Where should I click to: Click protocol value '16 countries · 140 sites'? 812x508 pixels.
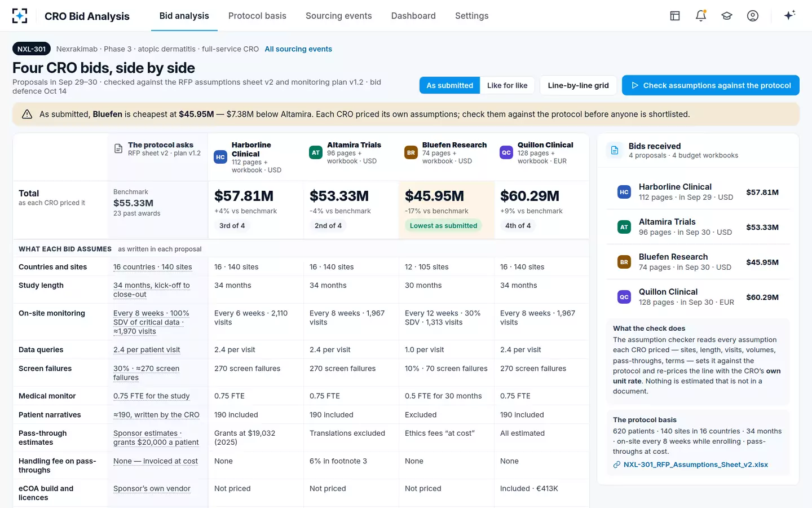coord(152,267)
